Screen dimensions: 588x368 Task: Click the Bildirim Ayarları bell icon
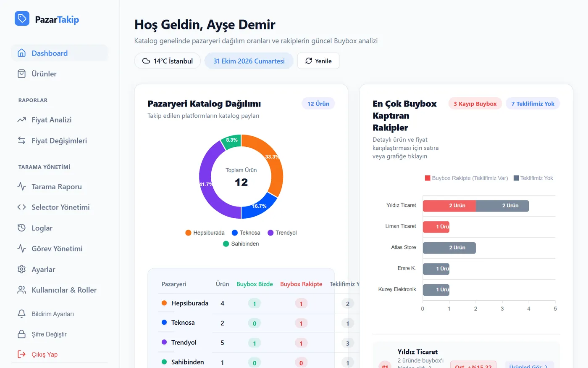pyautogui.click(x=21, y=314)
